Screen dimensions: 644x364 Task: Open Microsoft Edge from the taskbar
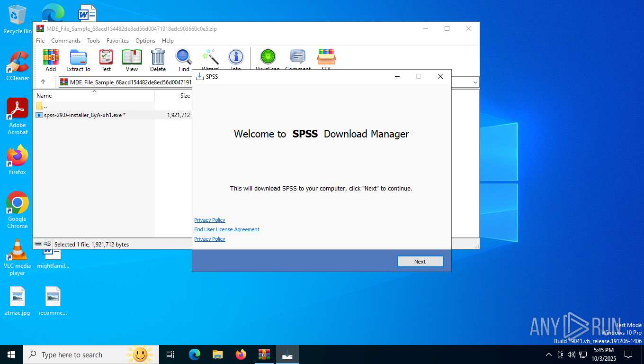coord(195,355)
